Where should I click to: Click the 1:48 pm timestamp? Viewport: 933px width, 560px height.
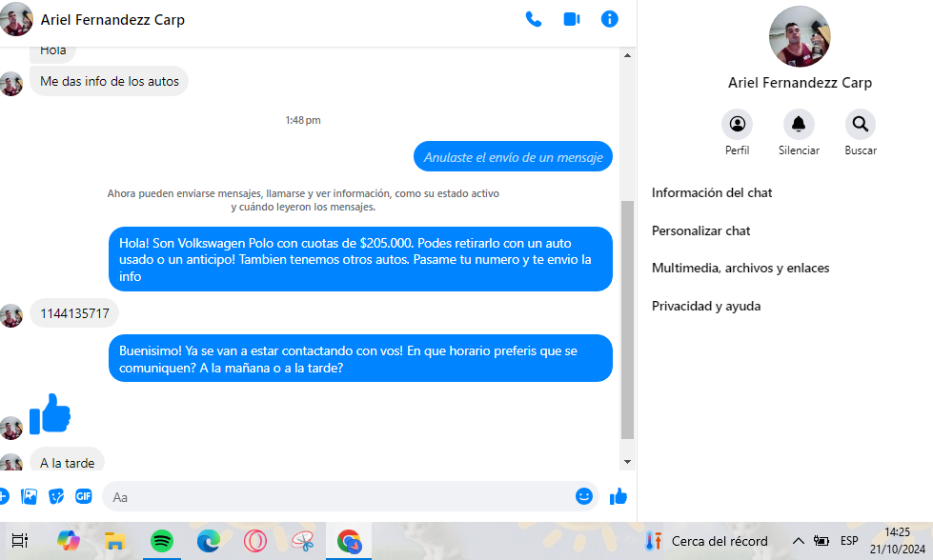[303, 120]
